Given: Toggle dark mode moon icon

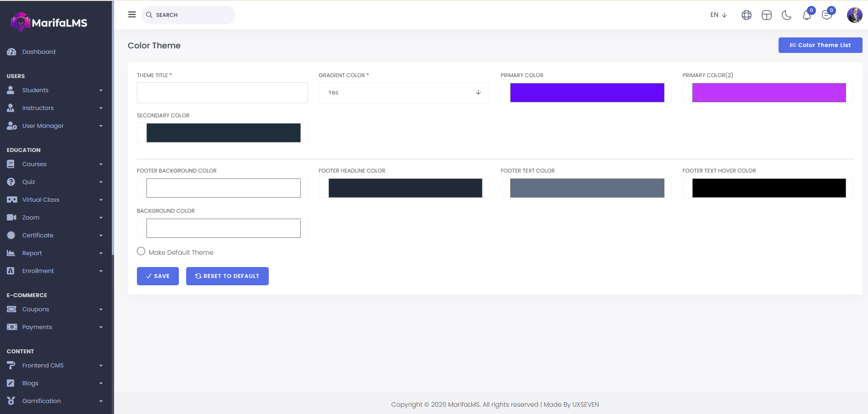Looking at the screenshot, I should (x=786, y=15).
